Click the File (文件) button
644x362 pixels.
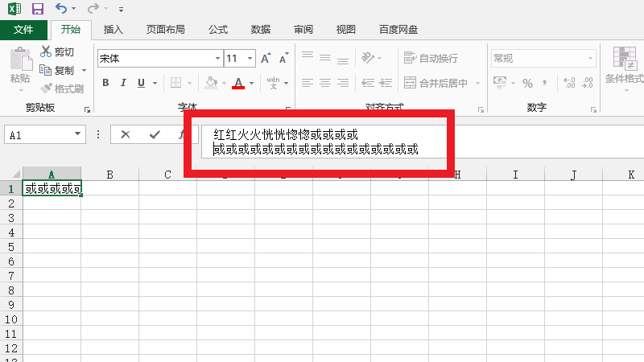coord(23,30)
